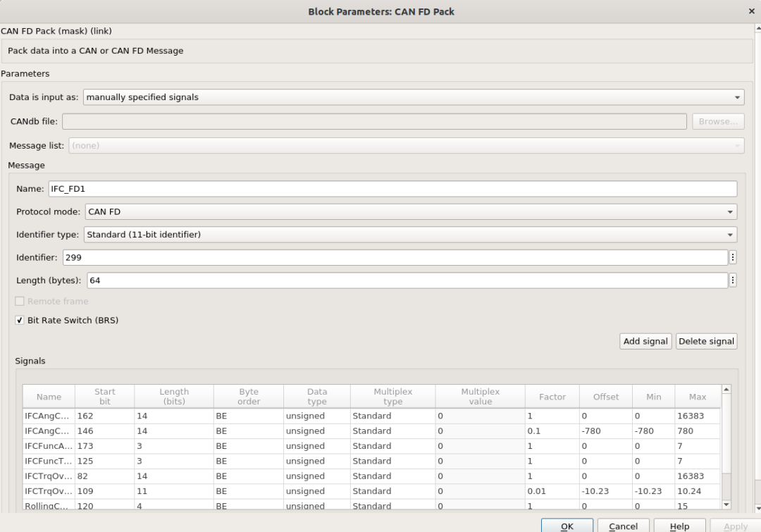Click the Identifier field showing 299
Viewport: 761px width, 532px height.
pos(395,257)
